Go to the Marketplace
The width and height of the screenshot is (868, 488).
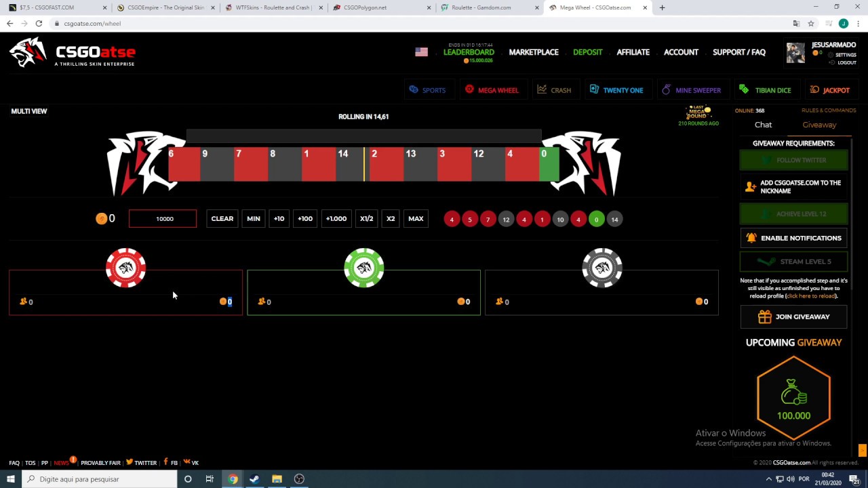534,52
